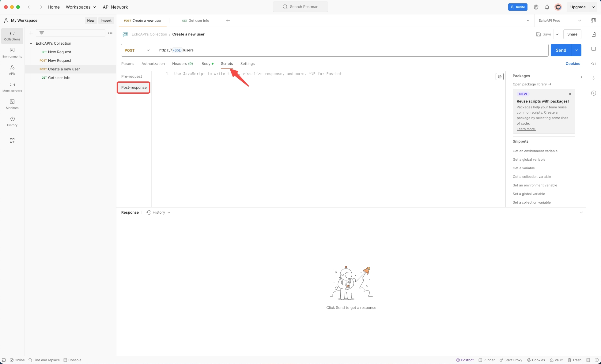Click the plus icon to create a new collection

[31, 33]
